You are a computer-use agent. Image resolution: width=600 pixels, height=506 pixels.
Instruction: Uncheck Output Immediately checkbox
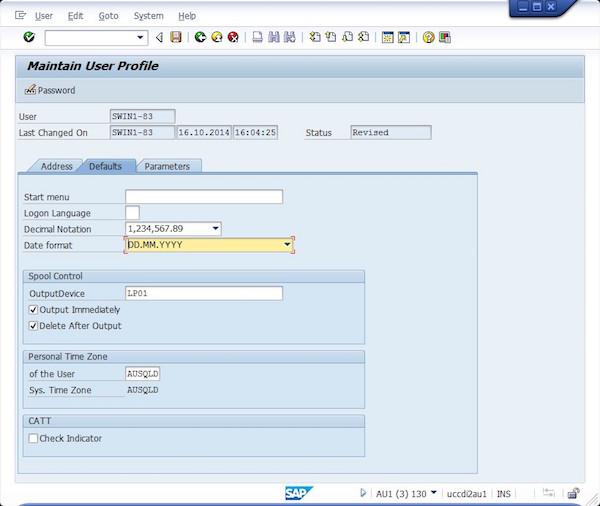pyautogui.click(x=33, y=310)
